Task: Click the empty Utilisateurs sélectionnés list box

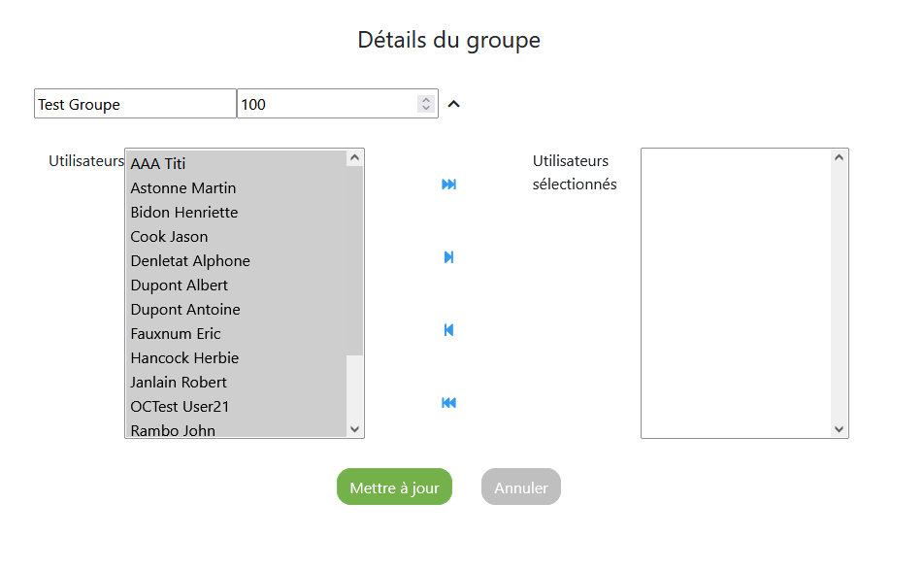Action: (736, 293)
